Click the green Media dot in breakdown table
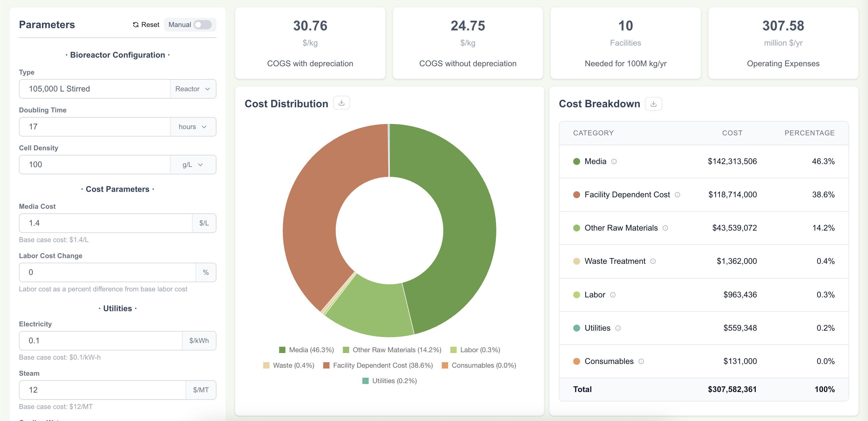This screenshot has height=421, width=868. 577,161
